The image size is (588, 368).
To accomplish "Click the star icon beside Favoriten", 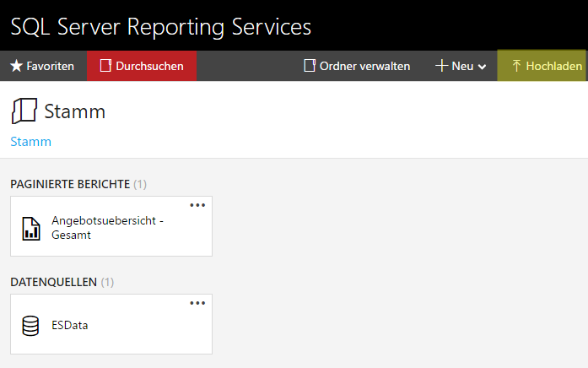I will click(17, 66).
